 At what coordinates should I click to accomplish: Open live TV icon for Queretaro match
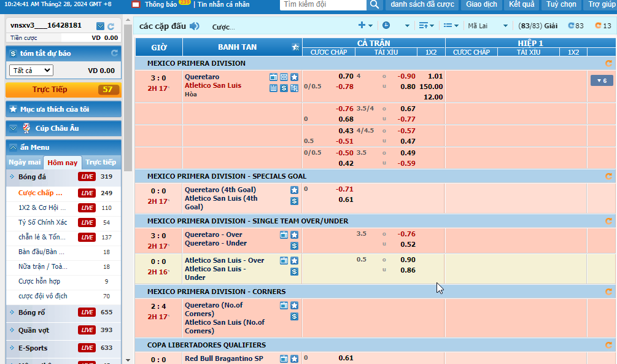(274, 77)
